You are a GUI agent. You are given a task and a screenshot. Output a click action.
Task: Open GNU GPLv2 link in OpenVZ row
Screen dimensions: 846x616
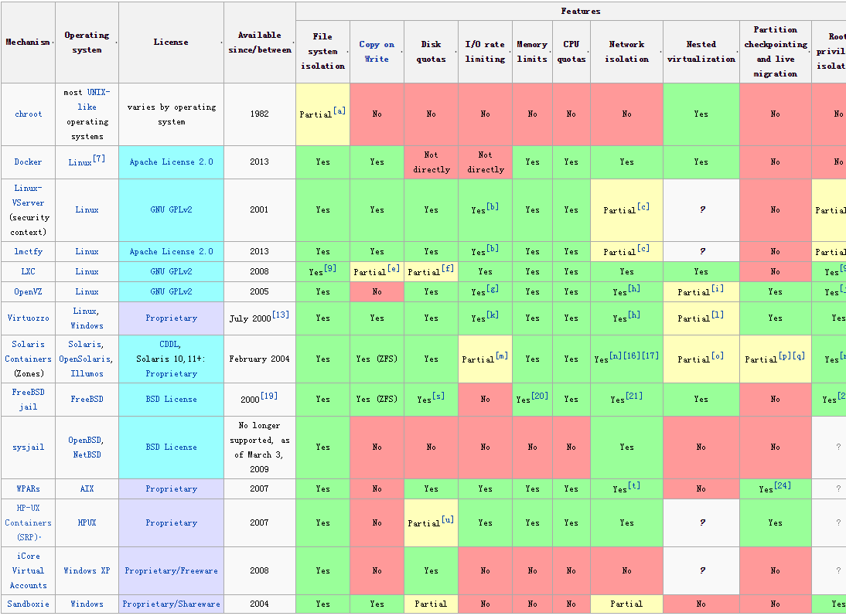(171, 292)
